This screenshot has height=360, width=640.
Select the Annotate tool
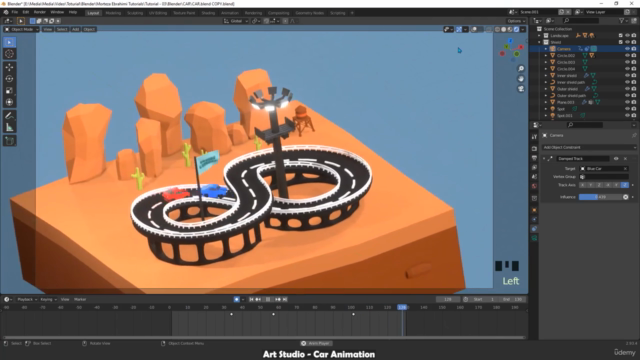pyautogui.click(x=9, y=116)
